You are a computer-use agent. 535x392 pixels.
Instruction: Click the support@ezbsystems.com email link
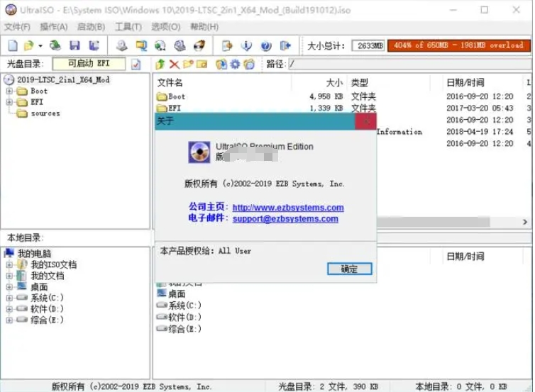tap(285, 219)
